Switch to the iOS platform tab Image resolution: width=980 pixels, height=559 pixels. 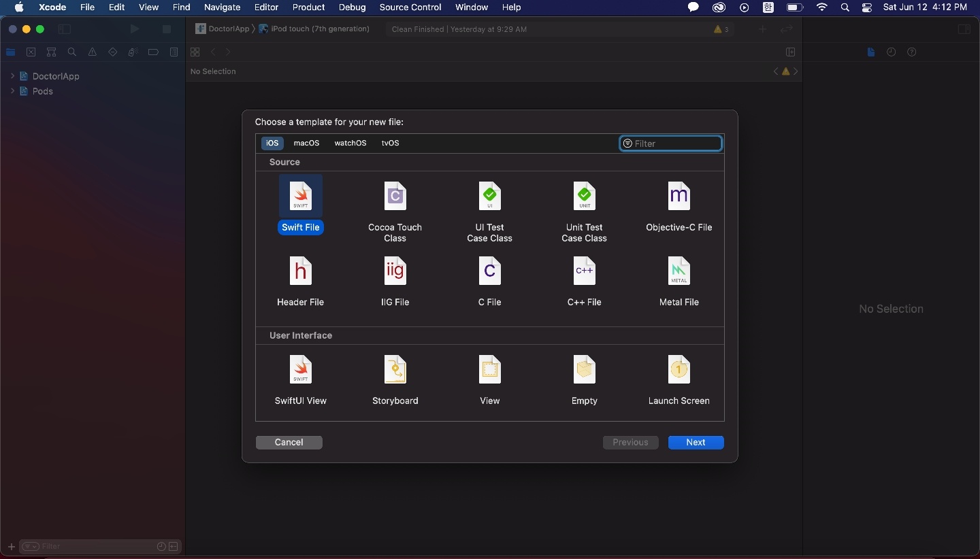(x=272, y=143)
